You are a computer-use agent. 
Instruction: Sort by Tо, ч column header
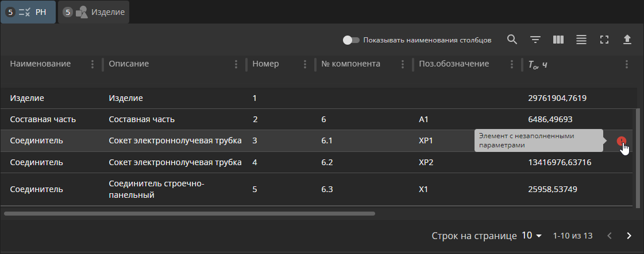click(x=537, y=64)
